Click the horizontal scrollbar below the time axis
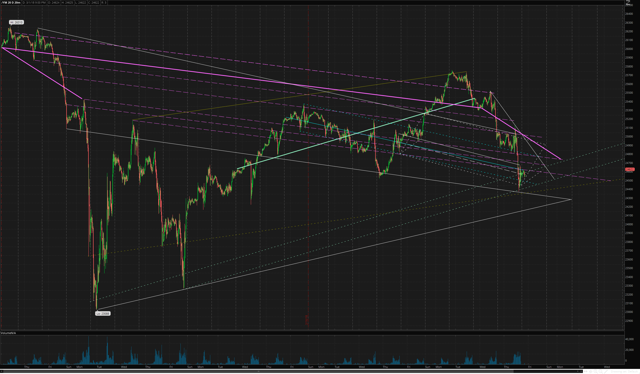This screenshot has height=374, width=640. tap(292, 371)
